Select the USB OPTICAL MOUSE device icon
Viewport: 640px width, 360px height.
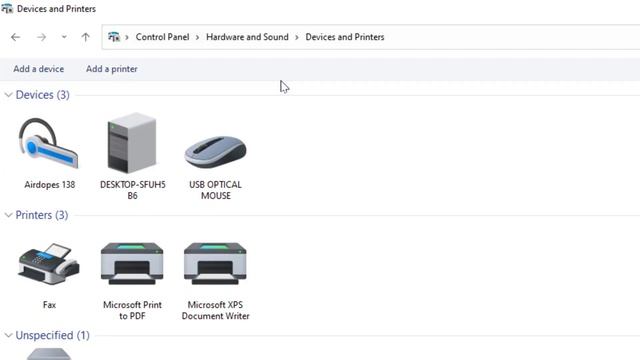click(215, 152)
